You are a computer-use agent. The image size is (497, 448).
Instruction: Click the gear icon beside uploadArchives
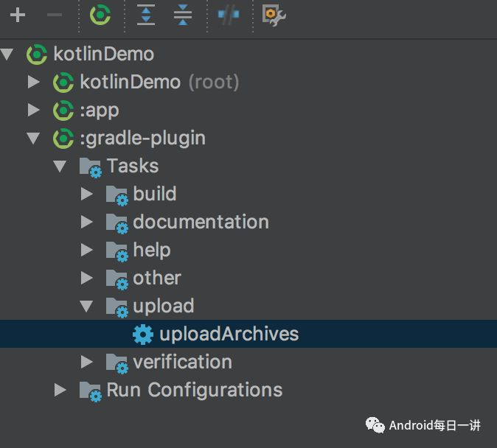click(x=143, y=335)
